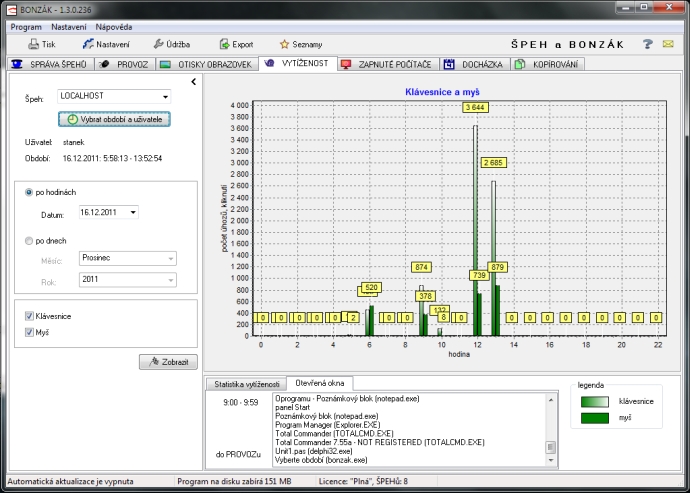Click the window list scrollbar thumb
This screenshot has width=690, height=493.
[x=551, y=447]
